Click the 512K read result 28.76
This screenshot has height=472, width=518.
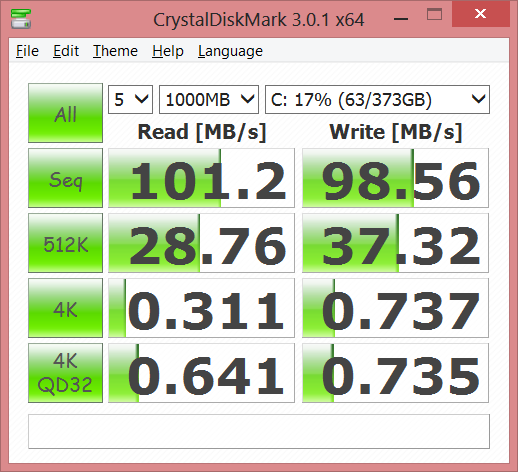(x=201, y=243)
